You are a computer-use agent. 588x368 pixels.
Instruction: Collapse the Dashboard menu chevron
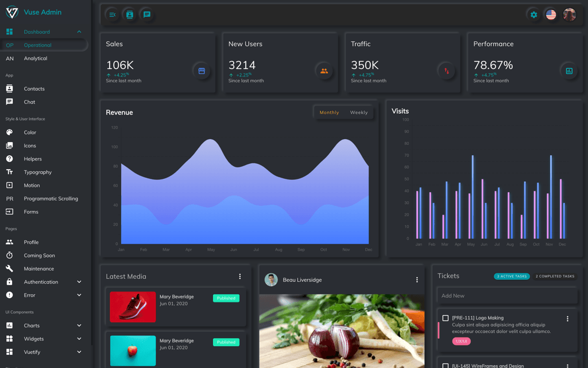(x=79, y=32)
